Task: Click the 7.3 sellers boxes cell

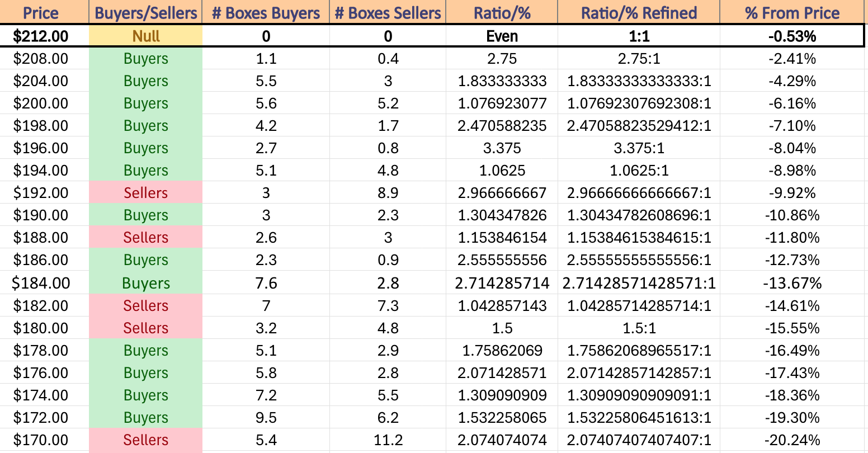Action: [x=388, y=305]
